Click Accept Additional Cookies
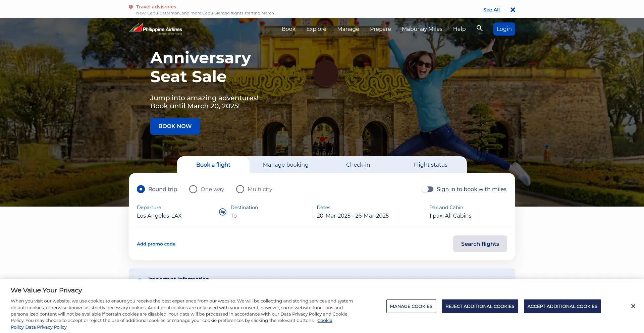 pos(562,306)
